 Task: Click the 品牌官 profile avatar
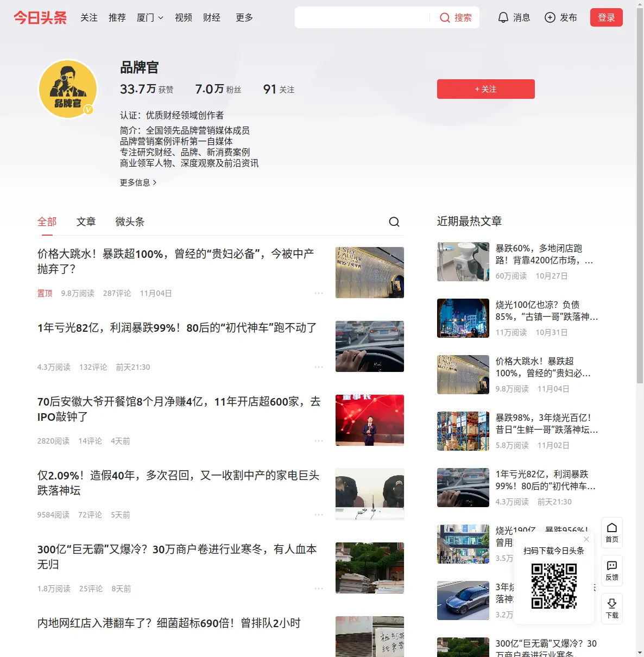(x=68, y=89)
